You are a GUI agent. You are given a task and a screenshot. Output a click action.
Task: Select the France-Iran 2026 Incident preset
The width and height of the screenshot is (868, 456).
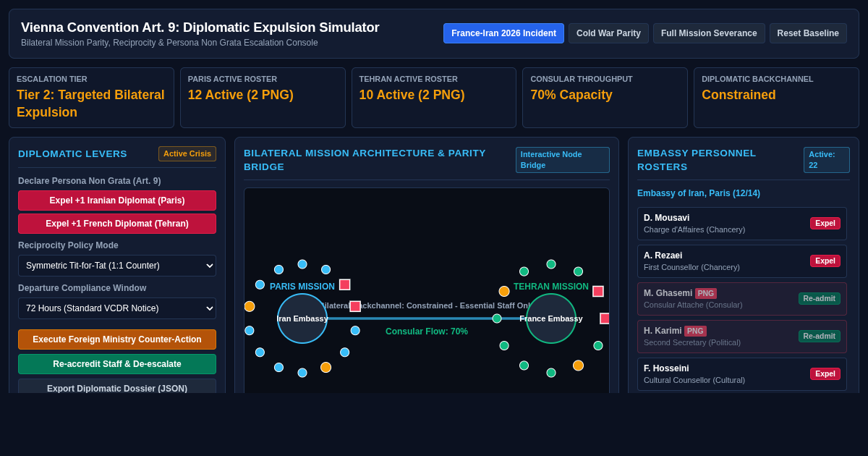[x=503, y=33]
